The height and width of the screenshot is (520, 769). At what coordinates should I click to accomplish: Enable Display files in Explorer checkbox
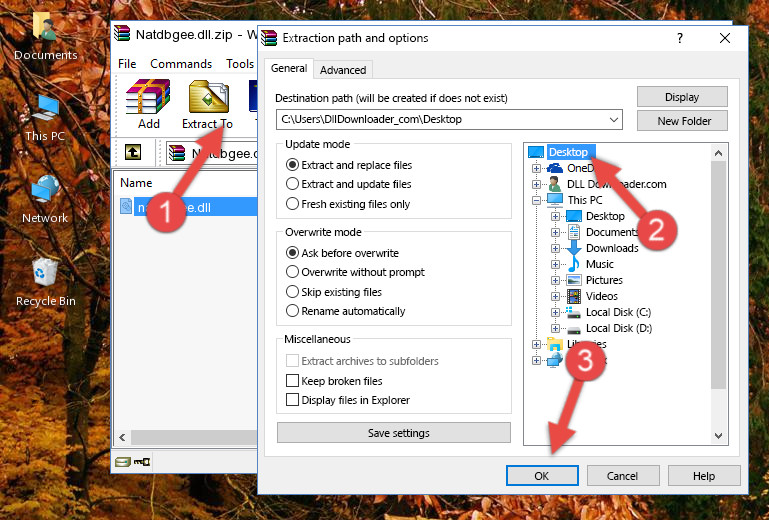(x=292, y=400)
